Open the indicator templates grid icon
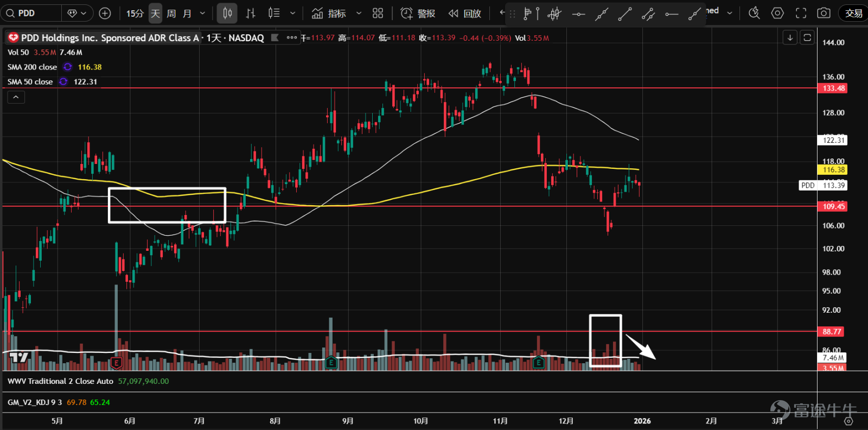This screenshot has width=868, height=430. tap(378, 13)
